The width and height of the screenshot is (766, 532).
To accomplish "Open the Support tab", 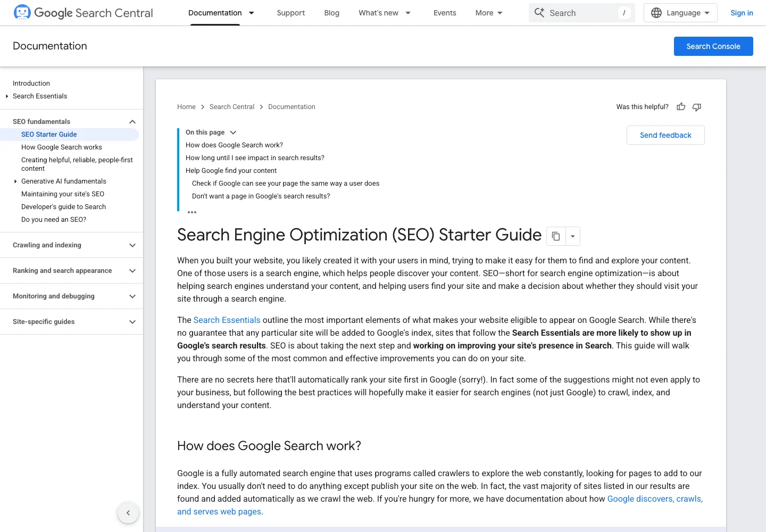I will tap(291, 13).
